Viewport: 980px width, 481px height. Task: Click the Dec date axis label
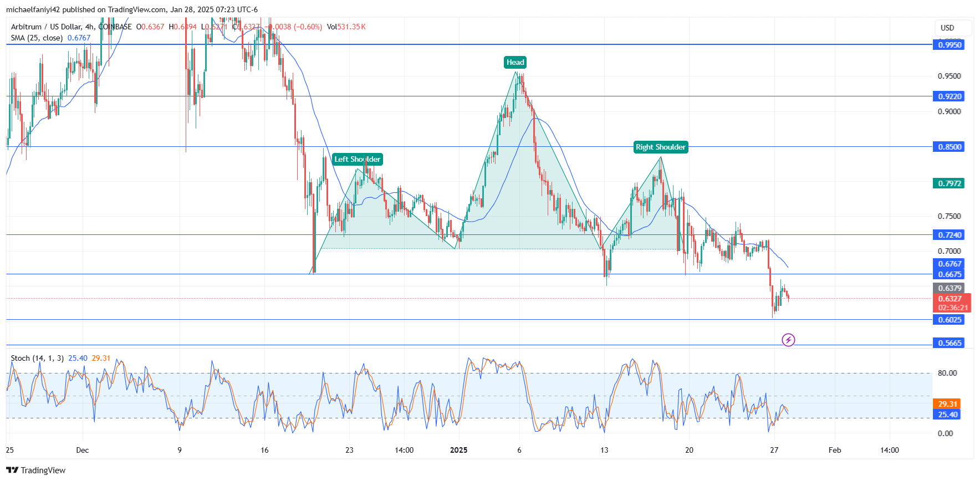[83, 450]
